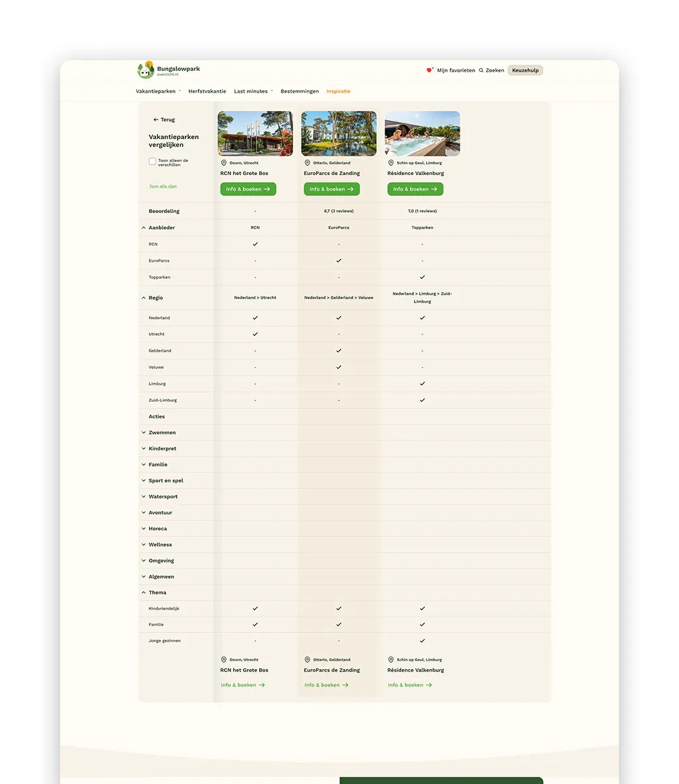
Task: Collapse the Aanbieder section
Action: click(144, 228)
